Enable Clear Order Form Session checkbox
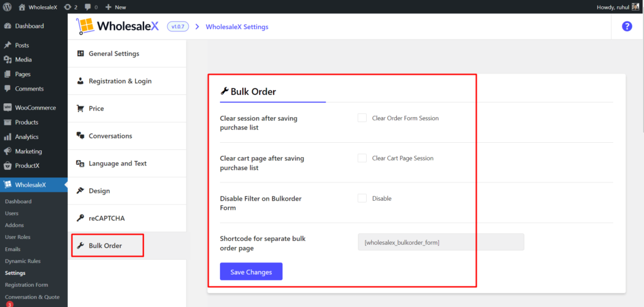 point(362,118)
